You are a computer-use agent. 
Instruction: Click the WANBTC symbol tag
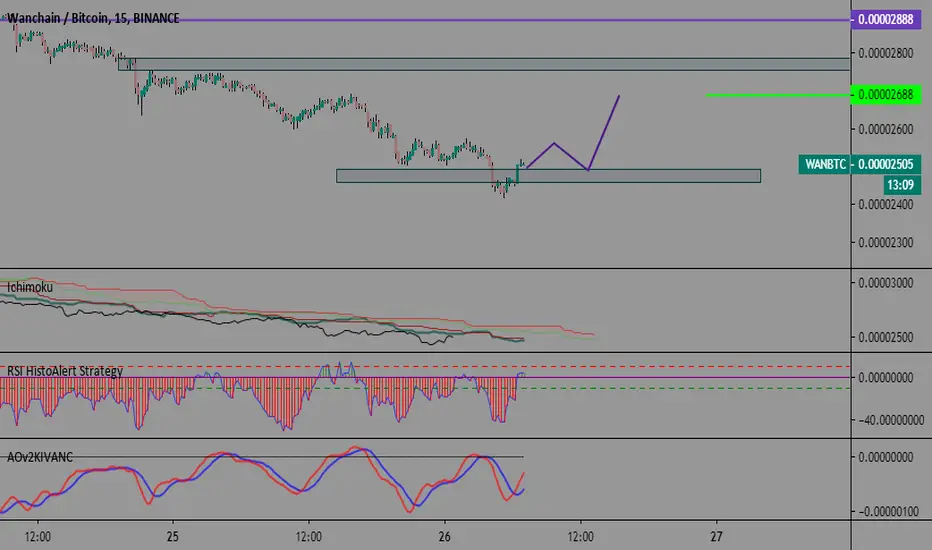click(825, 164)
